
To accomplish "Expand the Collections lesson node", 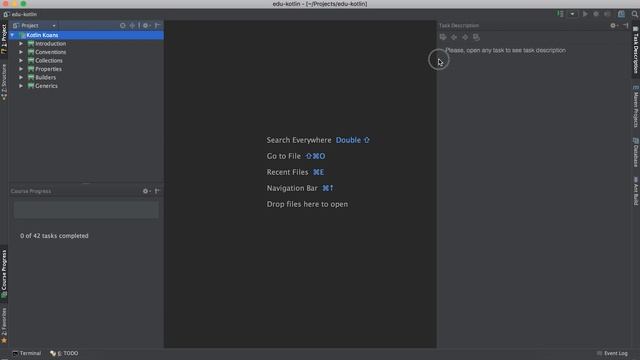I will point(21,60).
